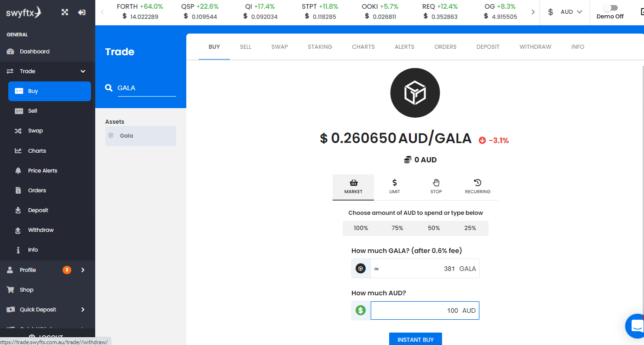The height and width of the screenshot is (345, 644).
Task: Click the Shop cart icon
Action: (x=10, y=290)
